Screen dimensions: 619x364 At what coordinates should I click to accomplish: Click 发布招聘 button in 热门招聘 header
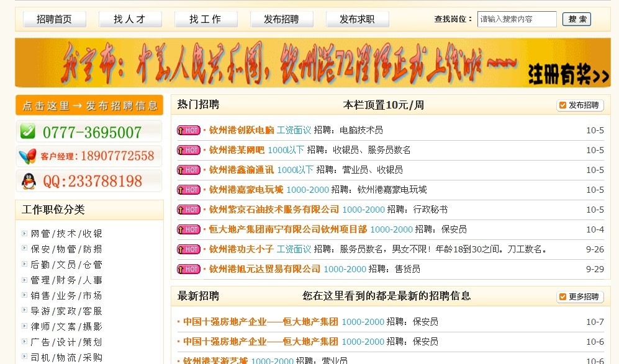point(580,105)
